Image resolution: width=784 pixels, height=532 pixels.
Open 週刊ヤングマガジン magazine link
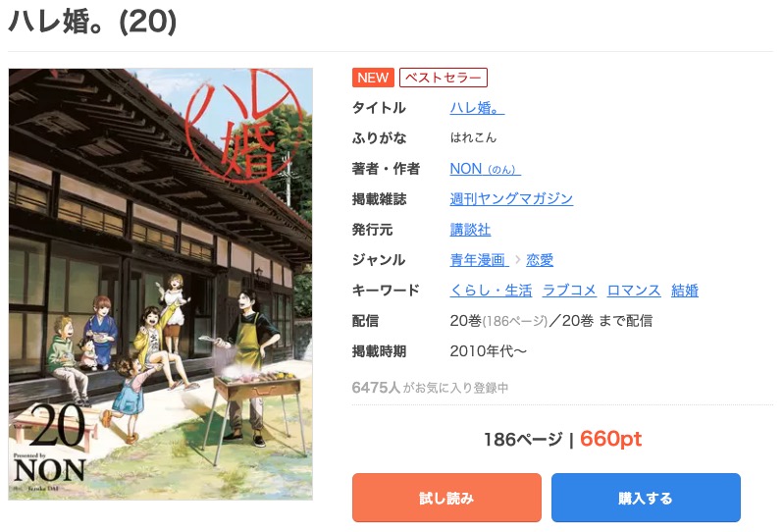coord(511,199)
